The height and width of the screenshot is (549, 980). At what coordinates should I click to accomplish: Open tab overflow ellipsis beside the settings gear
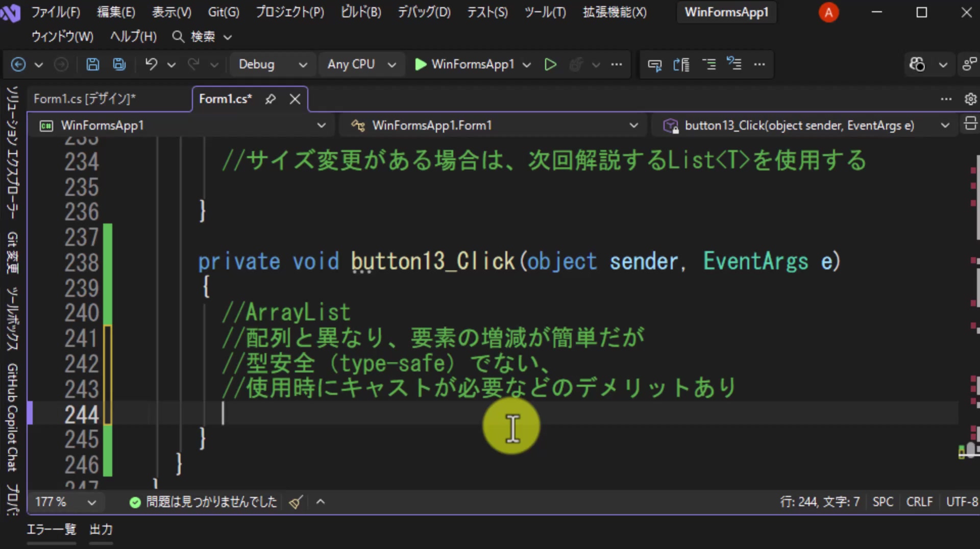point(946,99)
